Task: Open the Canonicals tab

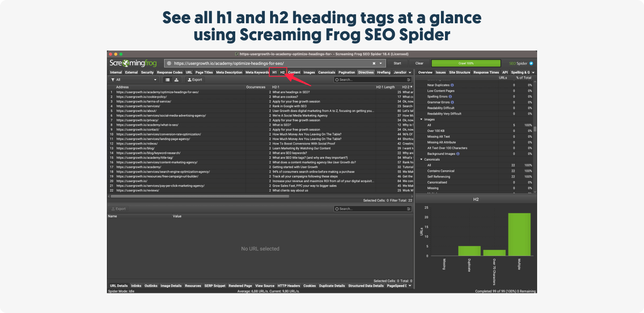Action: click(x=326, y=72)
